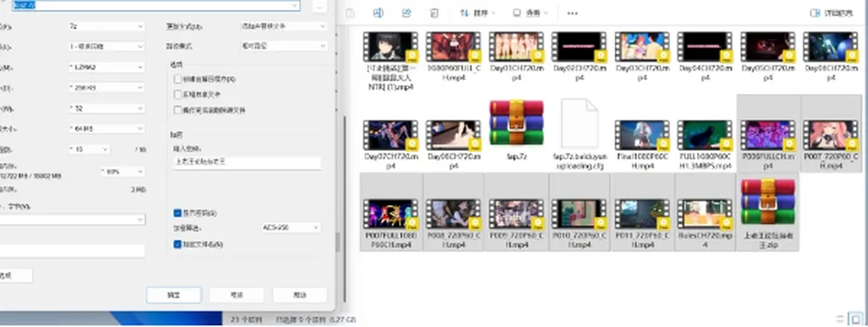Select the P009_720P60_CH.mp4 video file

[x=516, y=212]
